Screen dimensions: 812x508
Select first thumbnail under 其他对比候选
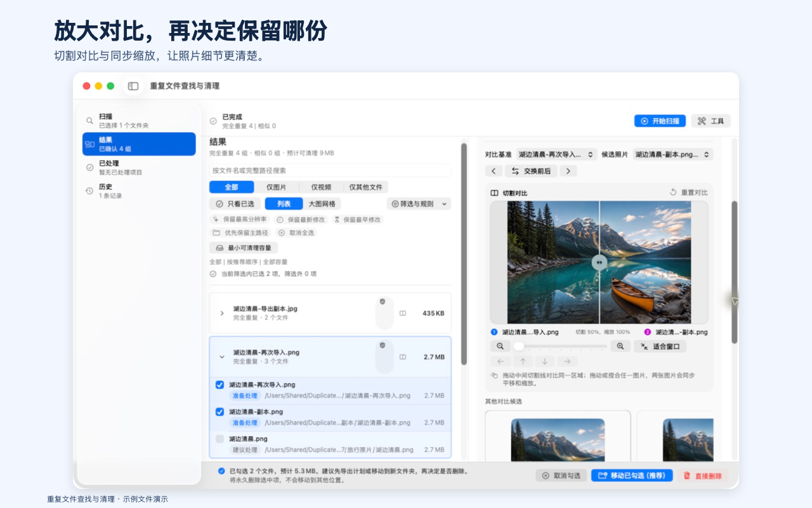click(x=558, y=436)
